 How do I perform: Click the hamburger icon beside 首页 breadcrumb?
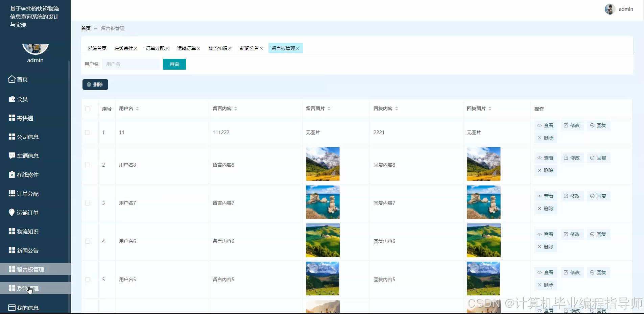click(96, 28)
